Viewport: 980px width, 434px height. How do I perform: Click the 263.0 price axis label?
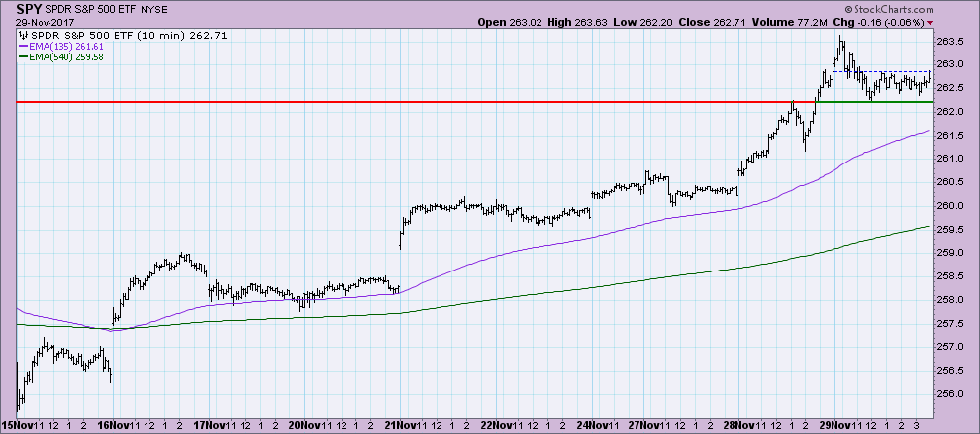949,64
